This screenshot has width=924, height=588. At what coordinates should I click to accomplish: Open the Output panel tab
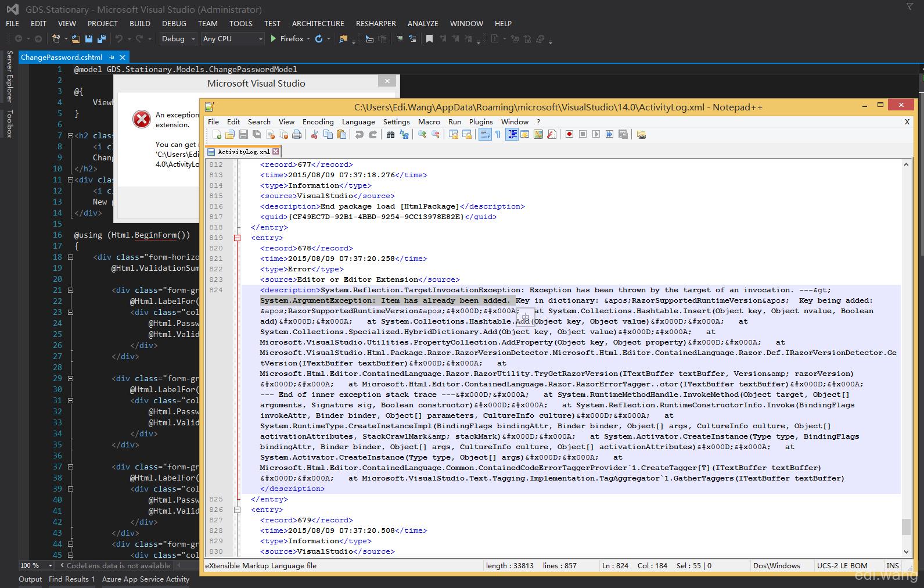tap(30, 579)
